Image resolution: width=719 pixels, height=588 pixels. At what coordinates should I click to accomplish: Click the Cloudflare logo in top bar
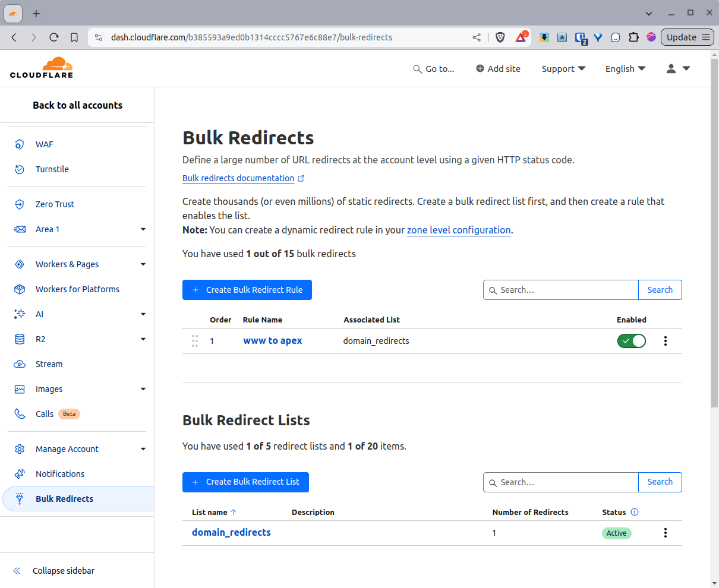(41, 68)
